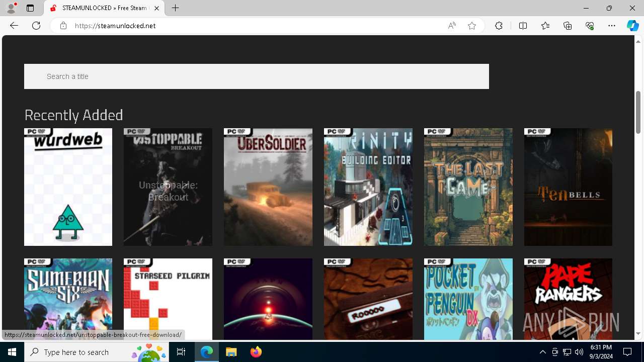The width and height of the screenshot is (644, 362).
Task: Launch Firefox from taskbar
Action: click(256, 352)
